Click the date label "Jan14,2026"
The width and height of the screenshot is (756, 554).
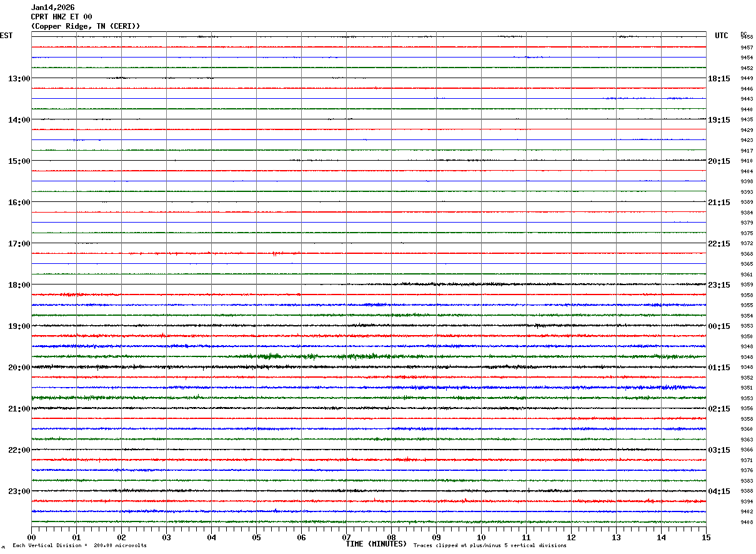coord(53,8)
